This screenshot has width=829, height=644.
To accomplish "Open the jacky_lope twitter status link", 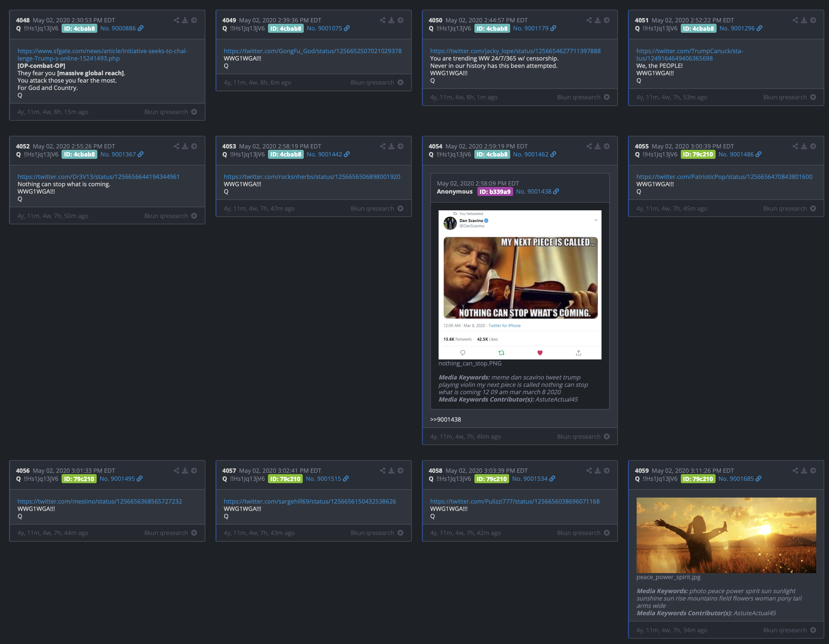I will [515, 51].
